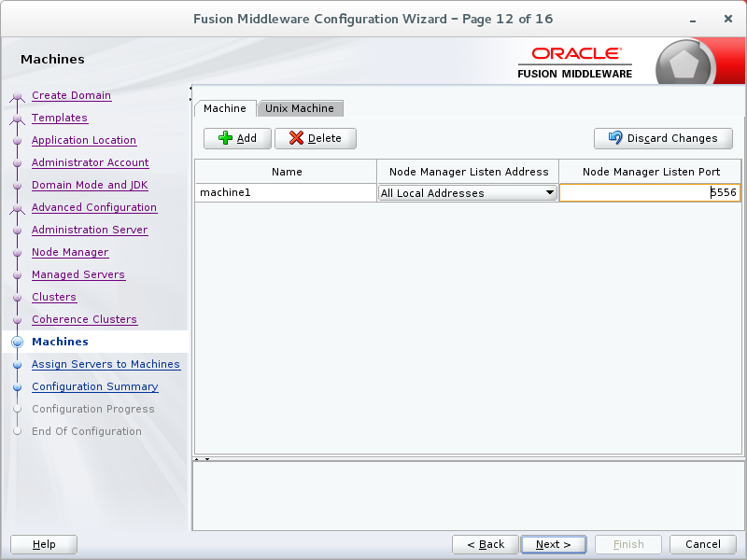Open Administrator Account step
The image size is (747, 560).
(90, 162)
